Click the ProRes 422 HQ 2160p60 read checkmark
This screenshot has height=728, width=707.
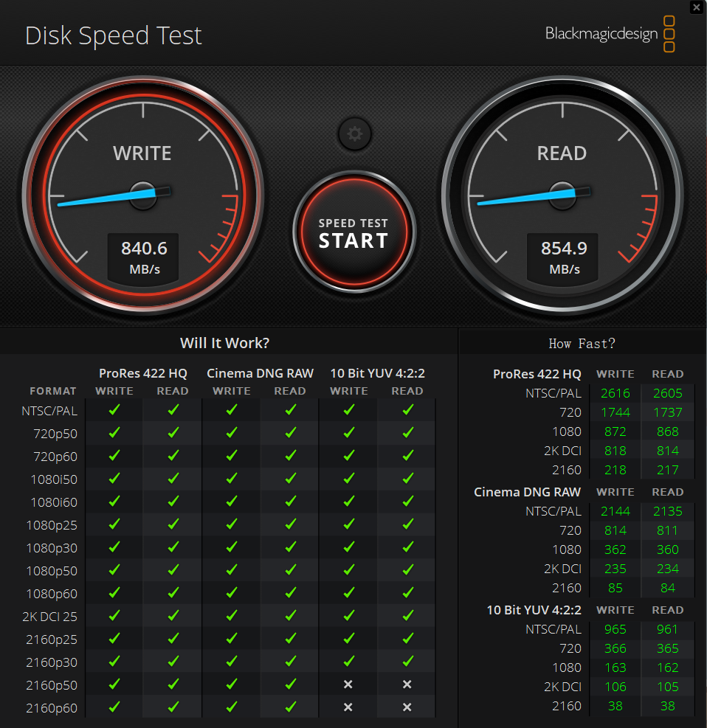click(173, 707)
